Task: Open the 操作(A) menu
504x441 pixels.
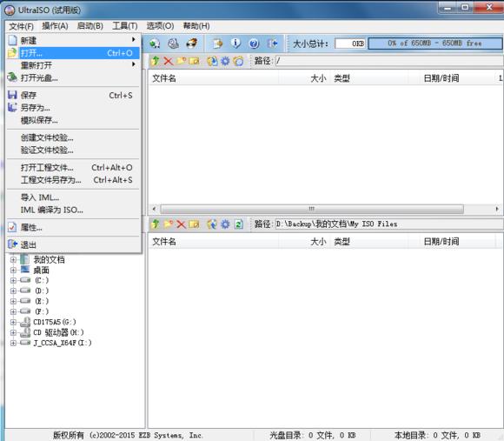Action: [x=55, y=26]
